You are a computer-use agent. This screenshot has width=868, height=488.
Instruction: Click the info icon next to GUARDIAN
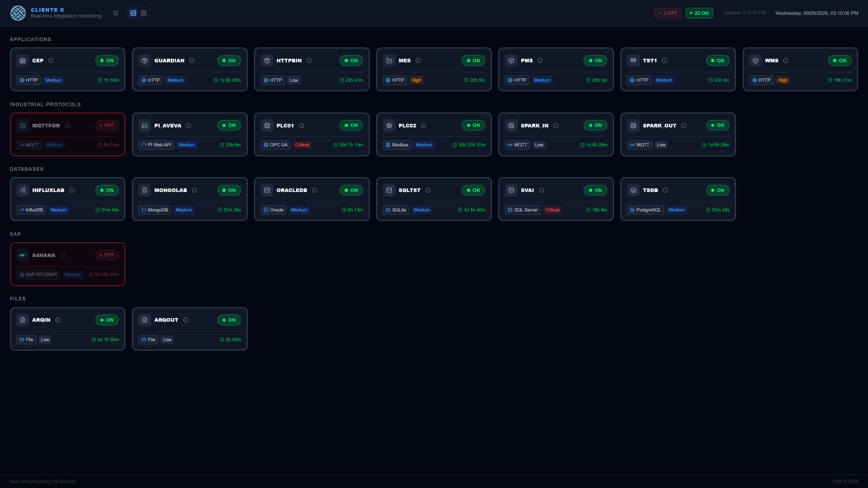pyautogui.click(x=192, y=61)
